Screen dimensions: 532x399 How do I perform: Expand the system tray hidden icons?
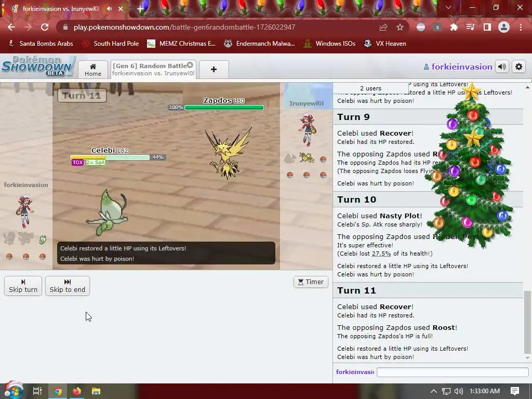pyautogui.click(x=434, y=391)
